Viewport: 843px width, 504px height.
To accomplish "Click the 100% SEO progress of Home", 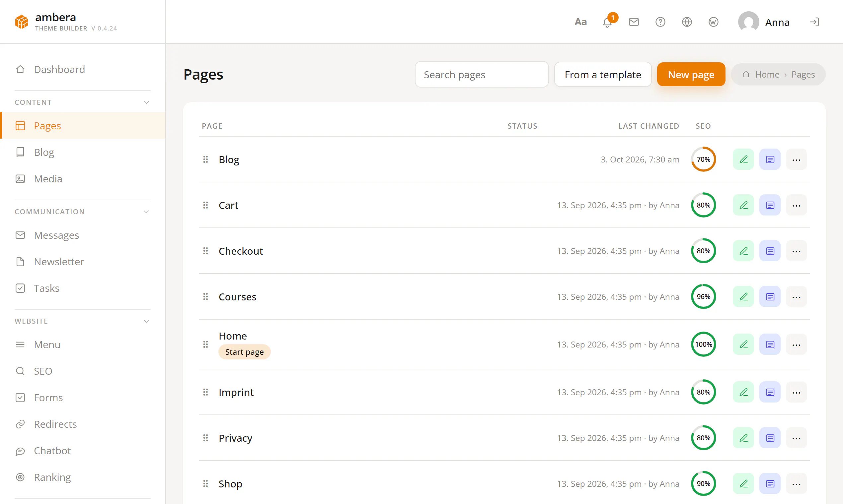I will pyautogui.click(x=703, y=345).
